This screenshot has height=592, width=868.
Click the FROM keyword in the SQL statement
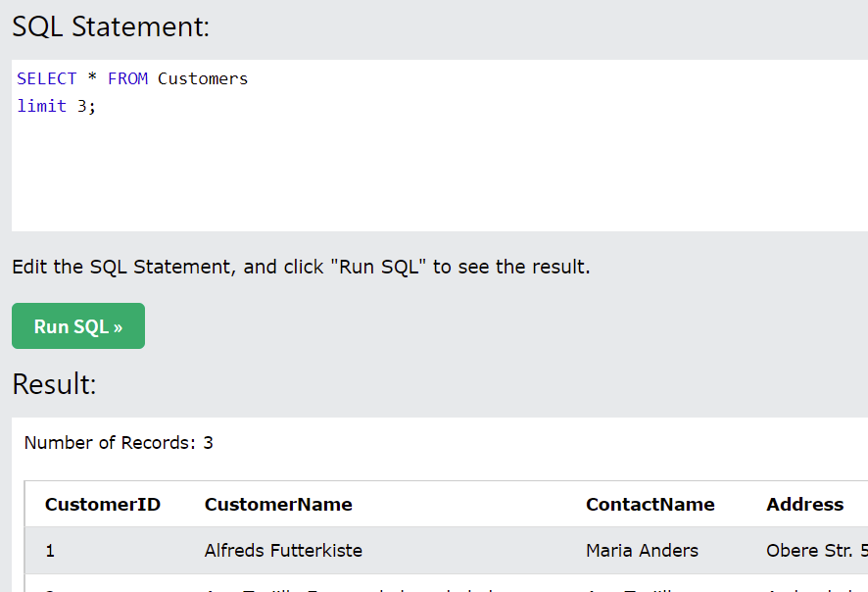[x=127, y=78]
